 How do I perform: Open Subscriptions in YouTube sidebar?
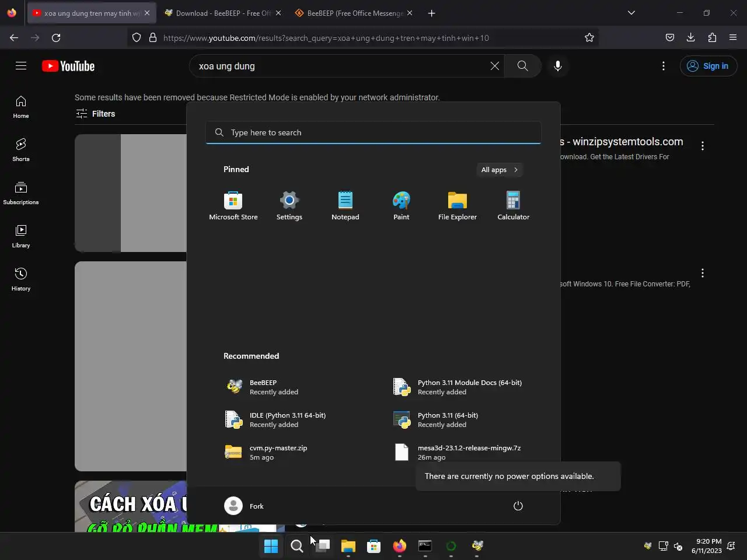tap(21, 193)
